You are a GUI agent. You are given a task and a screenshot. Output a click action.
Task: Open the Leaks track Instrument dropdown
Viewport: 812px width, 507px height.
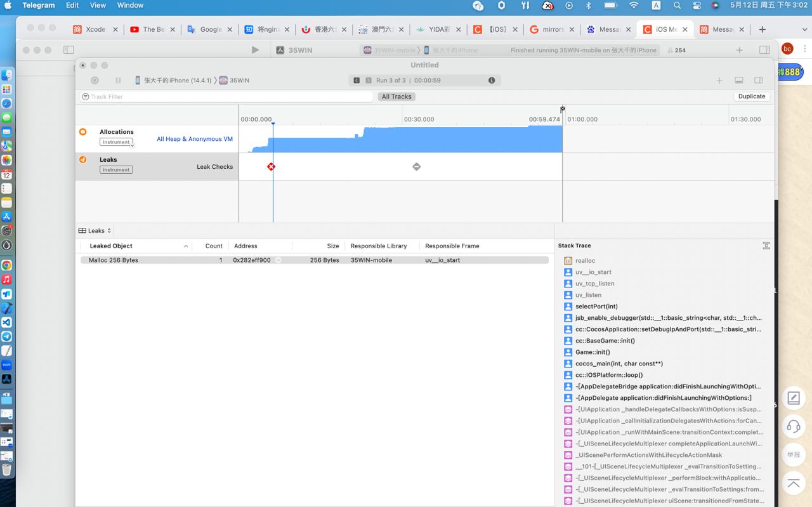tap(116, 170)
